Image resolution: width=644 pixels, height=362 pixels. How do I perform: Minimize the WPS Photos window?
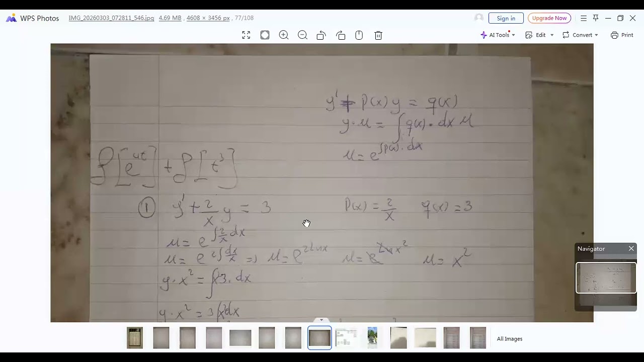608,18
